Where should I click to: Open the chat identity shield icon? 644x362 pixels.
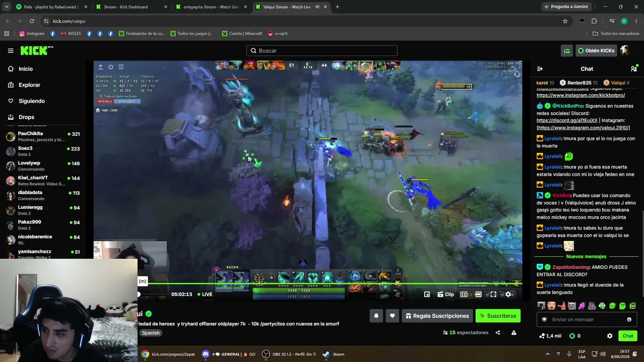point(544,319)
